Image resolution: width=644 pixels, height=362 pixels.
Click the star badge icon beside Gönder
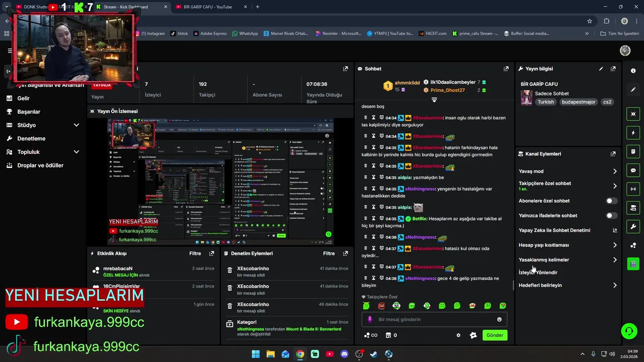point(473,335)
